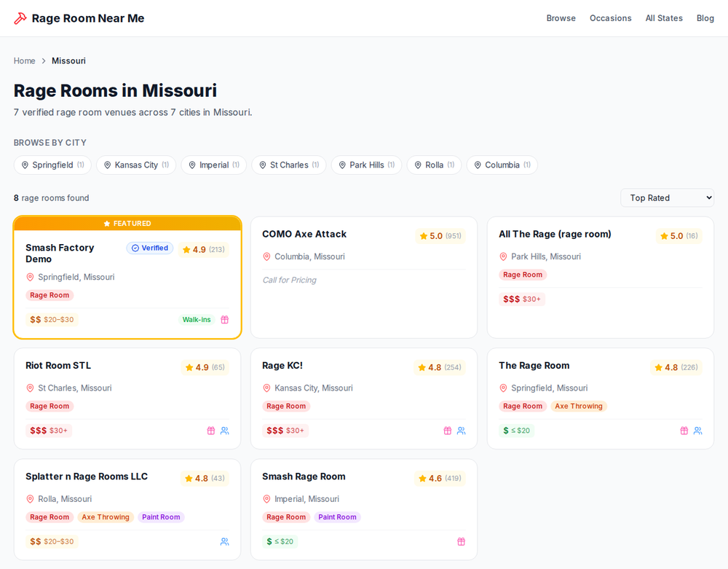Click the Walk-ins tag on Smash Factory Demo
Image resolution: width=728 pixels, height=569 pixels.
(x=197, y=320)
